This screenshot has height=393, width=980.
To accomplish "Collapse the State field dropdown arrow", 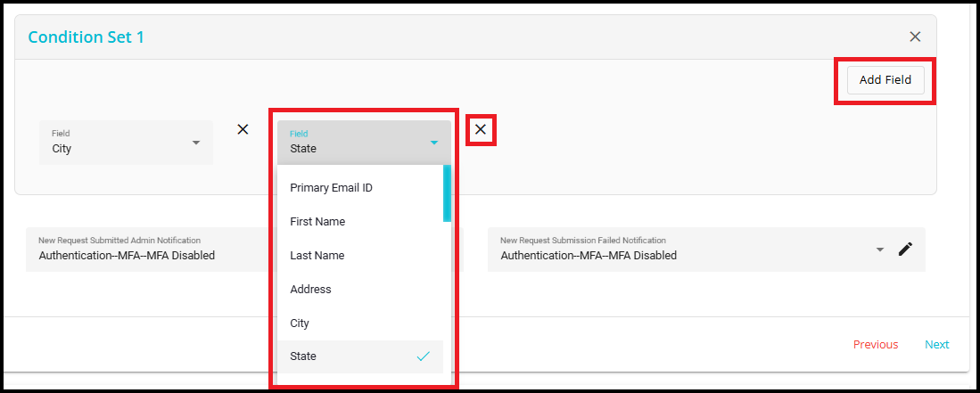I will tap(434, 143).
